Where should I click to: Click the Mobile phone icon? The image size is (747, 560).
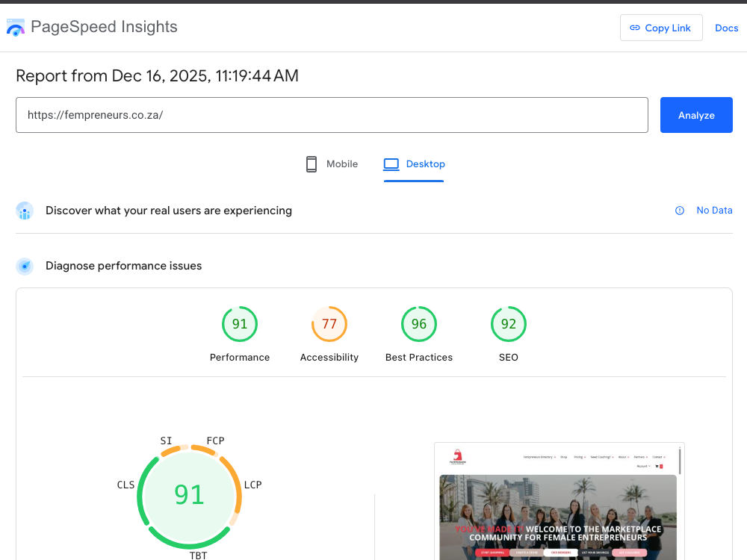[311, 164]
